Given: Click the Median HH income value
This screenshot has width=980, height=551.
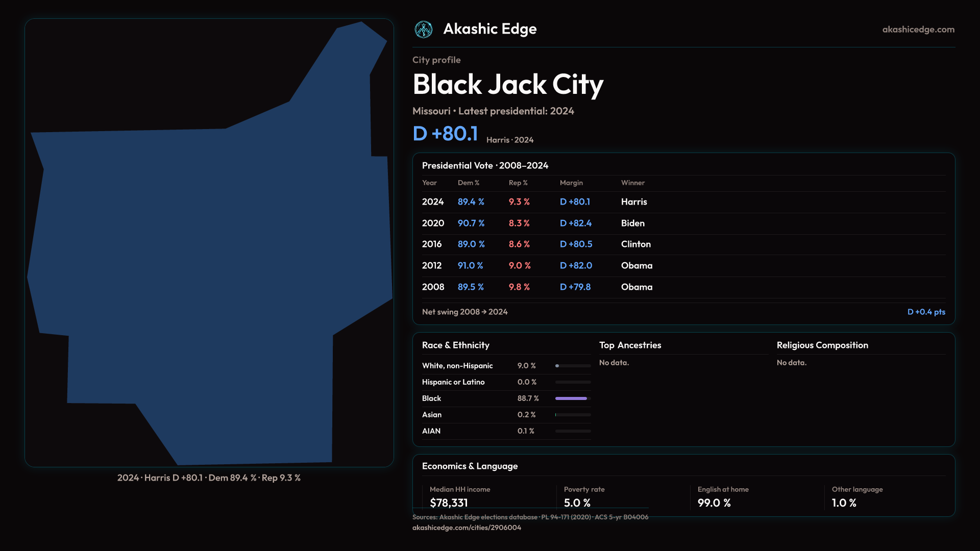Looking at the screenshot, I should pos(449,503).
